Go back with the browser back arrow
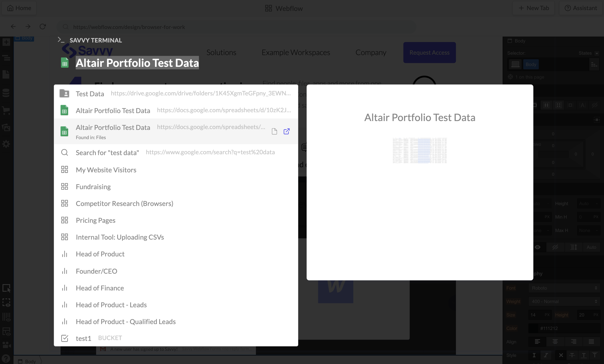Viewport: 604px width, 364px height. coord(13,27)
